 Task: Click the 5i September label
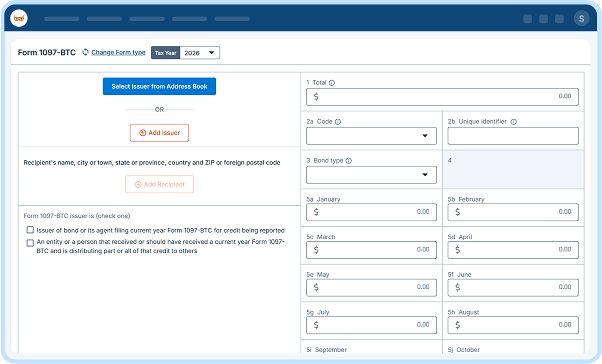326,350
